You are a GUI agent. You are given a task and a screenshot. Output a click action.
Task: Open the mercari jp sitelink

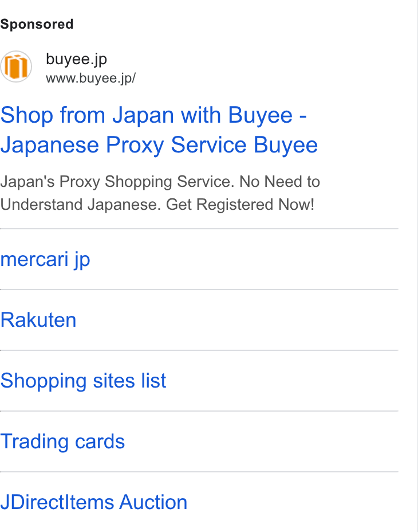coord(45,260)
